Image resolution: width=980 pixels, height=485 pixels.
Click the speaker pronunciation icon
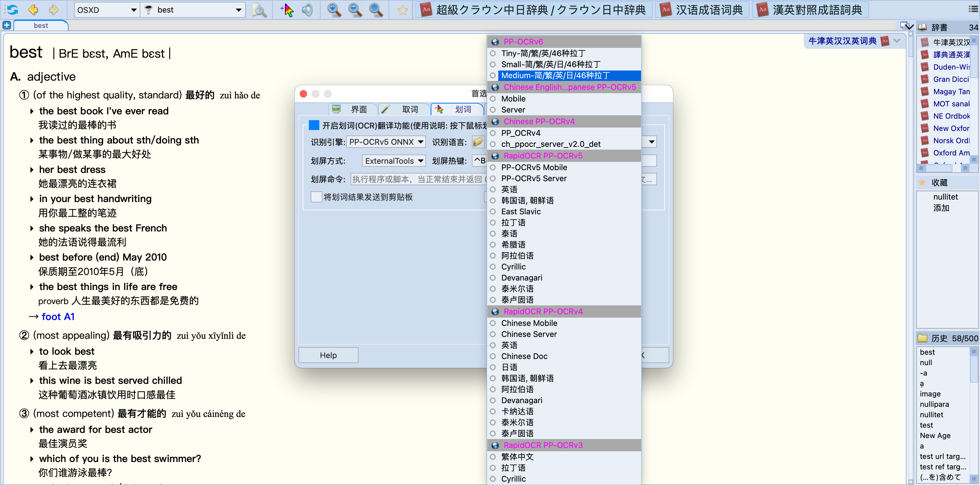click(x=307, y=10)
